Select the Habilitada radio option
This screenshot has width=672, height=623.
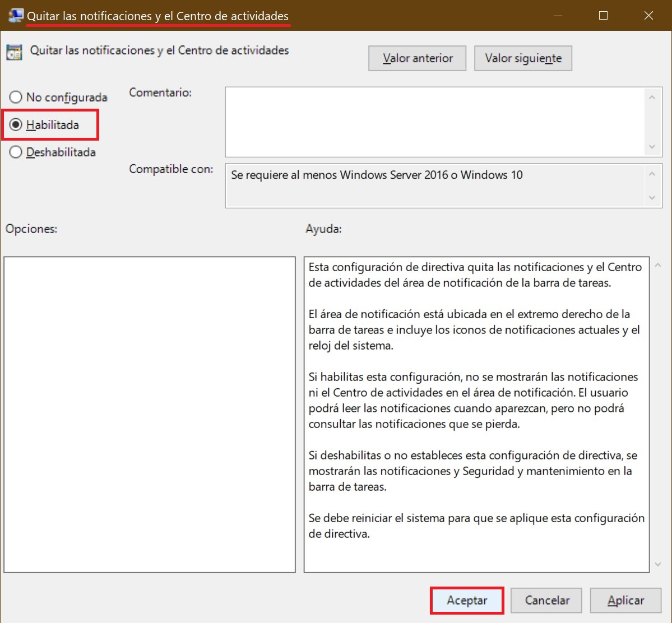pyautogui.click(x=45, y=125)
